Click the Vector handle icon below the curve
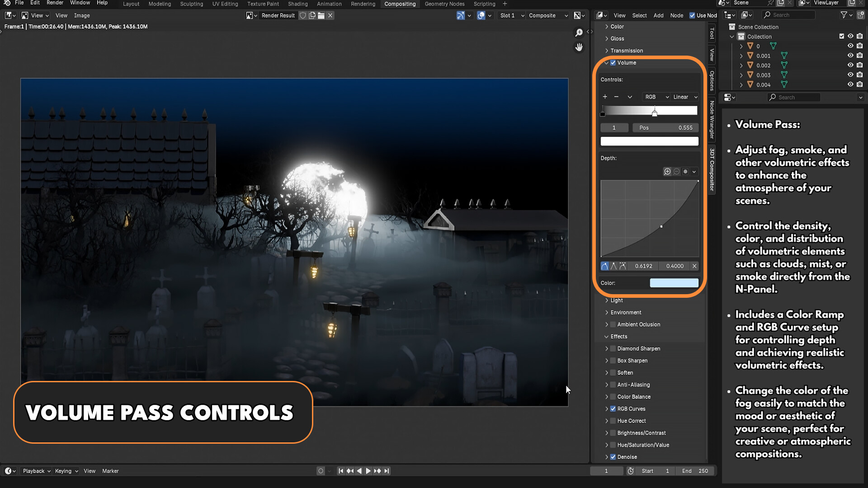This screenshot has width=868, height=488. coord(613,266)
